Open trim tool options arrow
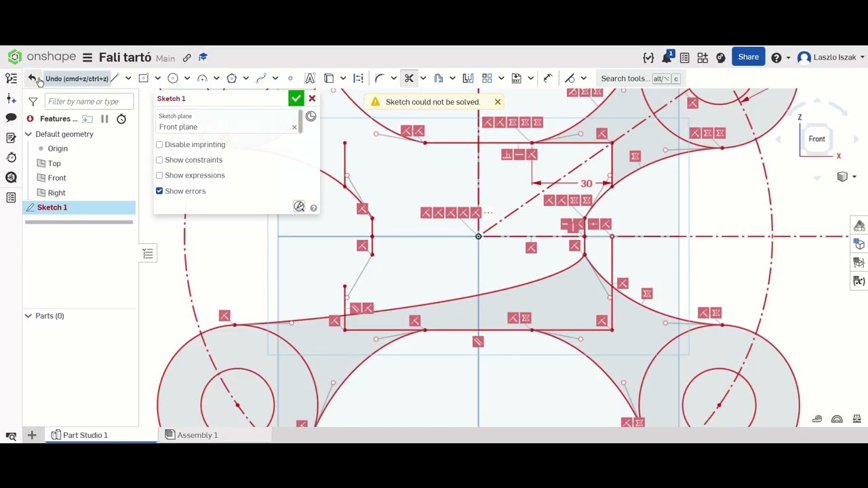The image size is (868, 488). pyautogui.click(x=423, y=79)
